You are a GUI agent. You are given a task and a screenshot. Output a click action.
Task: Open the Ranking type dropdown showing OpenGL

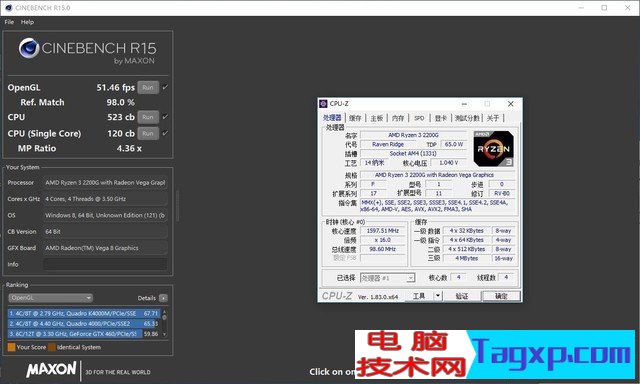click(50, 298)
